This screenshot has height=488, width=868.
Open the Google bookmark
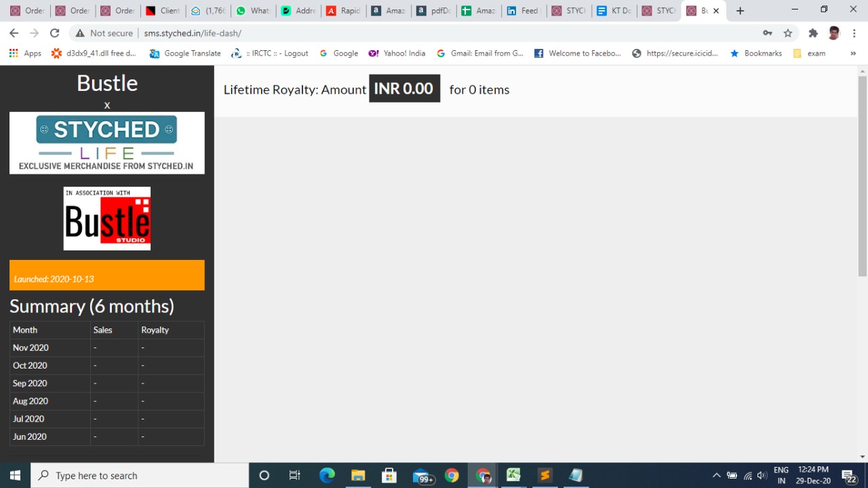(338, 53)
